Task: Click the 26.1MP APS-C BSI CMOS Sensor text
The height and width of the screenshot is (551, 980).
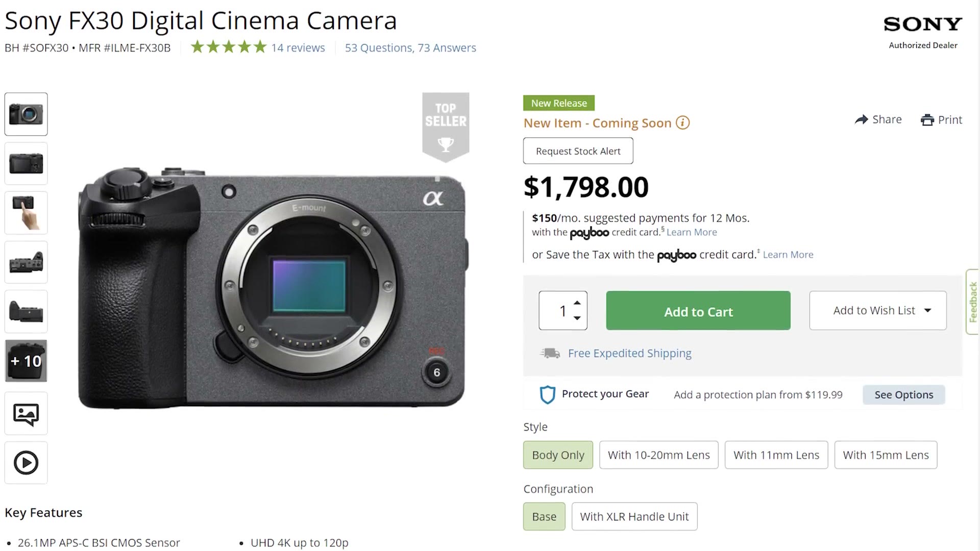Action: [x=99, y=543]
